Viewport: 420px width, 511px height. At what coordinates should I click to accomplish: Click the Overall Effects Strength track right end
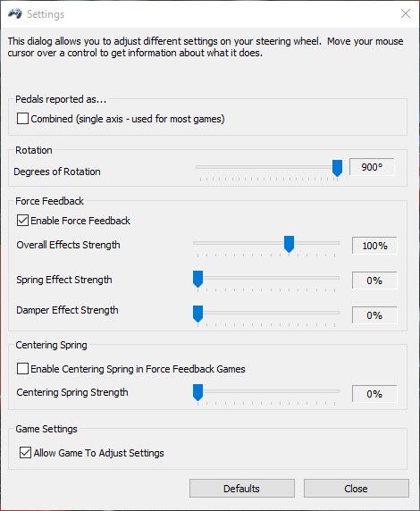[x=338, y=243]
